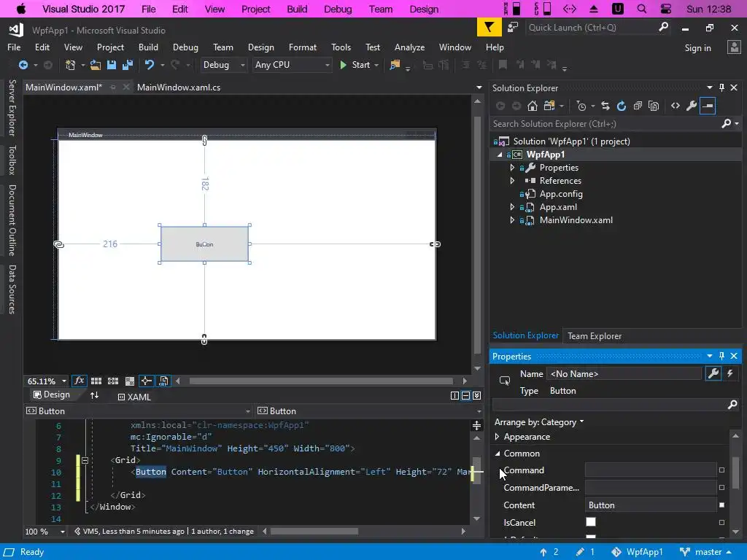Click the Sign in link
This screenshot has height=560, width=747.
pyautogui.click(x=697, y=47)
